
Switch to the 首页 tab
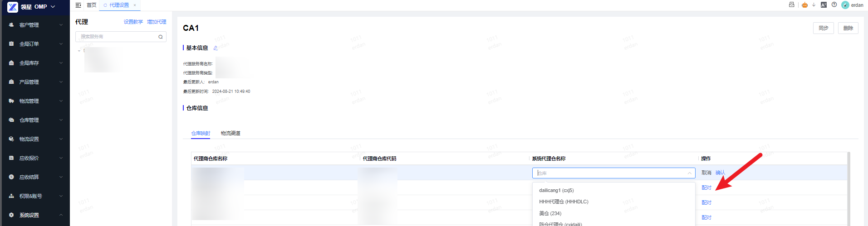pyautogui.click(x=91, y=5)
